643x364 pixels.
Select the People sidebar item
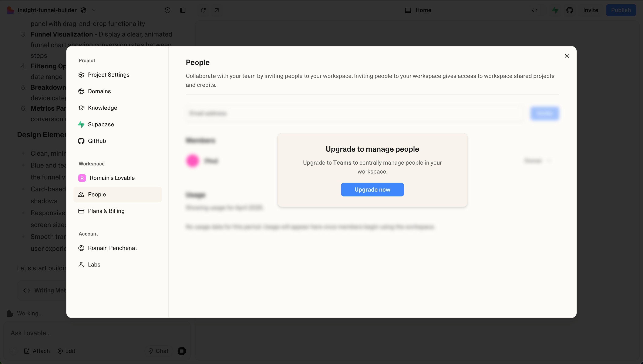(x=117, y=195)
